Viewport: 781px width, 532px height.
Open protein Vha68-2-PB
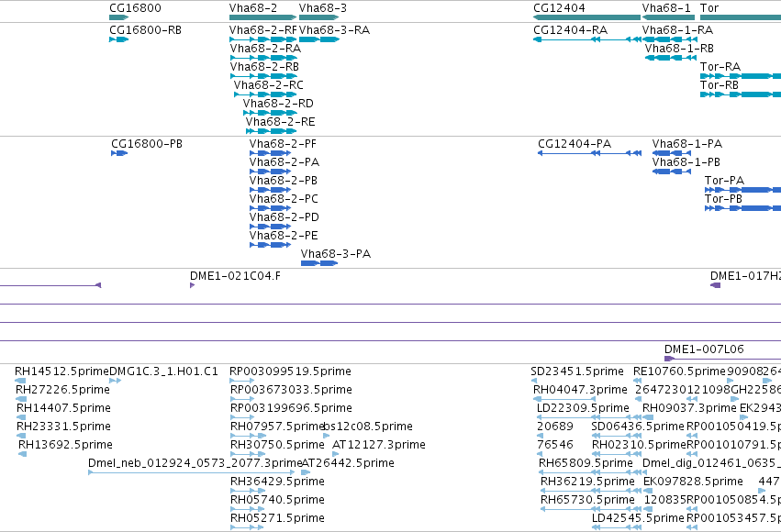[x=284, y=181]
